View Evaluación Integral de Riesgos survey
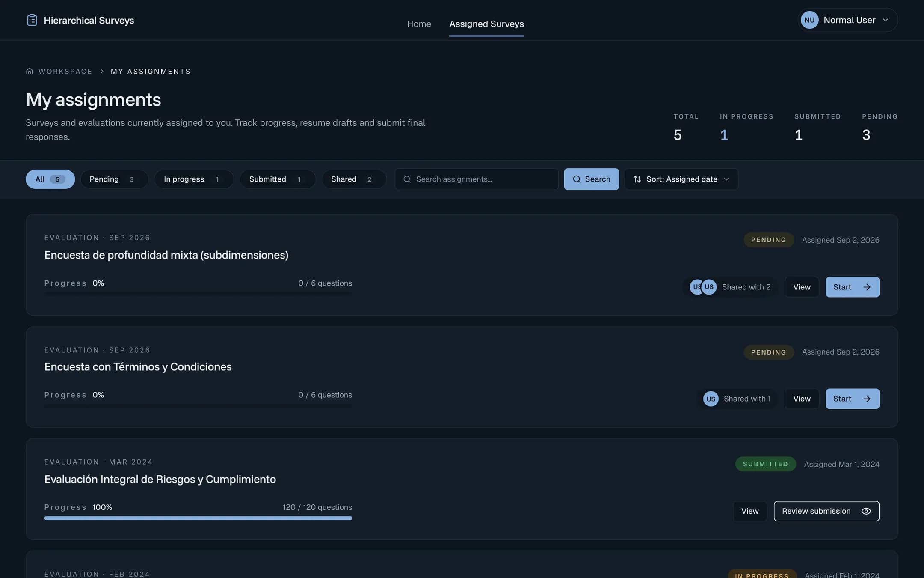 749,511
